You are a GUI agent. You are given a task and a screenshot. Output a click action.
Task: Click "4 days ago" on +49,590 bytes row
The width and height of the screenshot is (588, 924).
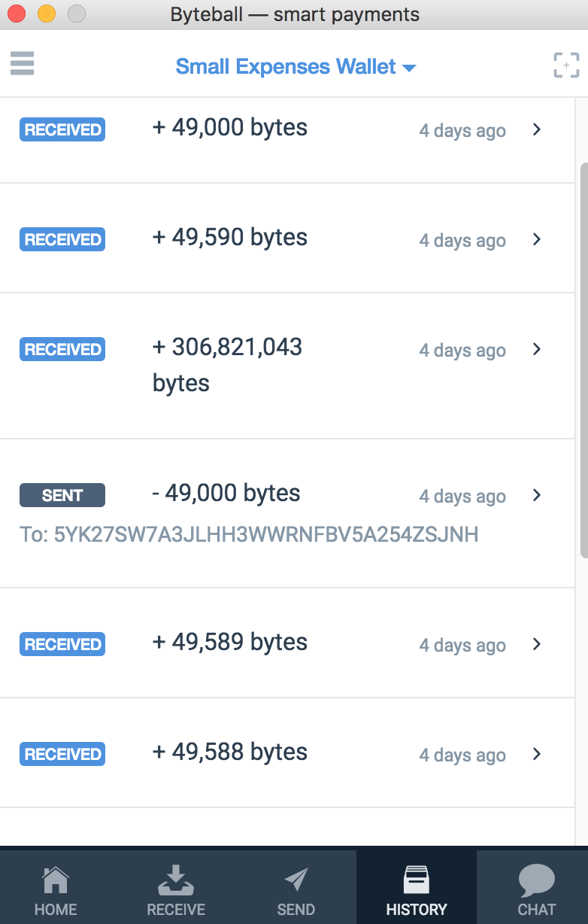[x=462, y=241]
